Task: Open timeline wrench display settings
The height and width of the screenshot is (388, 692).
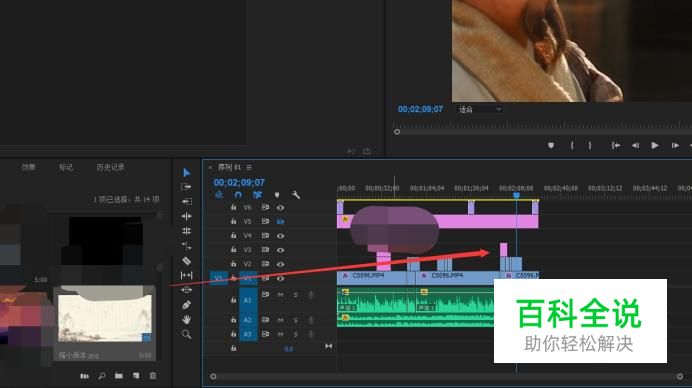Action: pyautogui.click(x=296, y=195)
